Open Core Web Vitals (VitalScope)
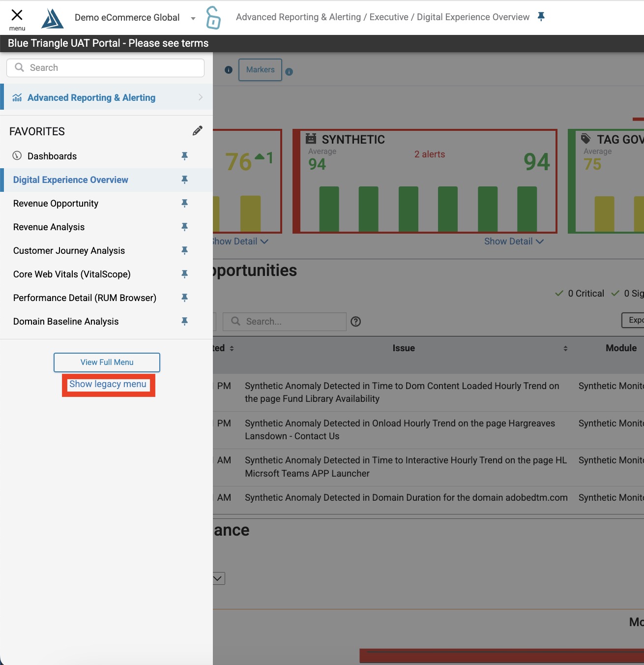 coord(72,274)
